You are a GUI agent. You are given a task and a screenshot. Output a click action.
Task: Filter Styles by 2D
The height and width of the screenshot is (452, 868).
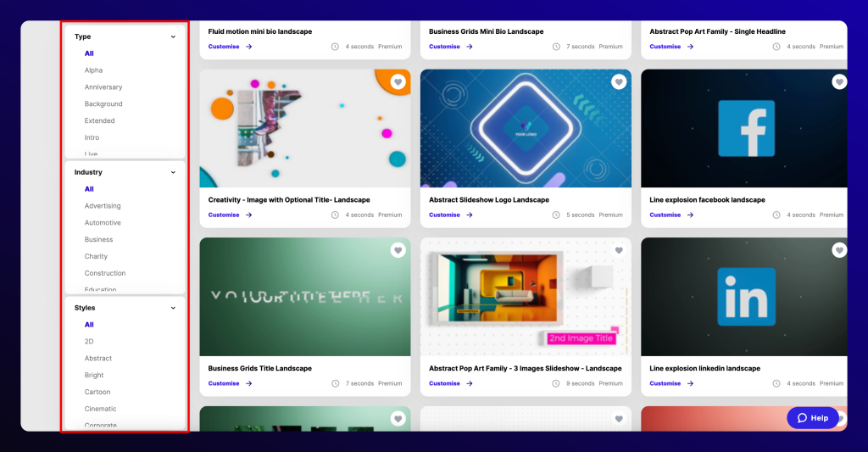click(x=89, y=342)
